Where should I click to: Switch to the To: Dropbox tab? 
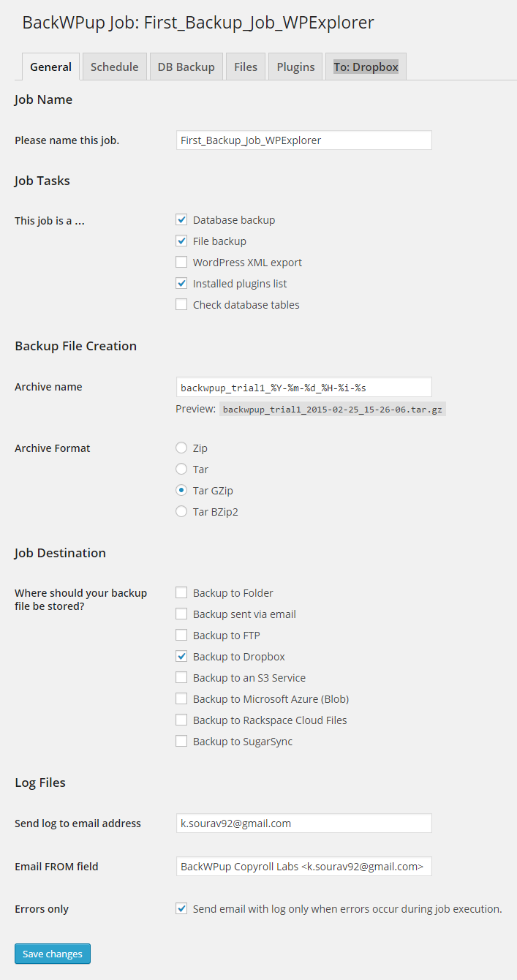coord(366,67)
